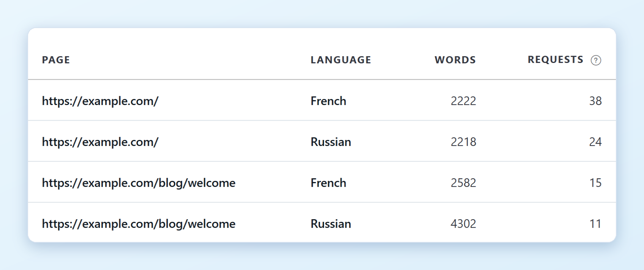The width and height of the screenshot is (644, 270).
Task: Click the 15 requests value
Action: pos(595,183)
